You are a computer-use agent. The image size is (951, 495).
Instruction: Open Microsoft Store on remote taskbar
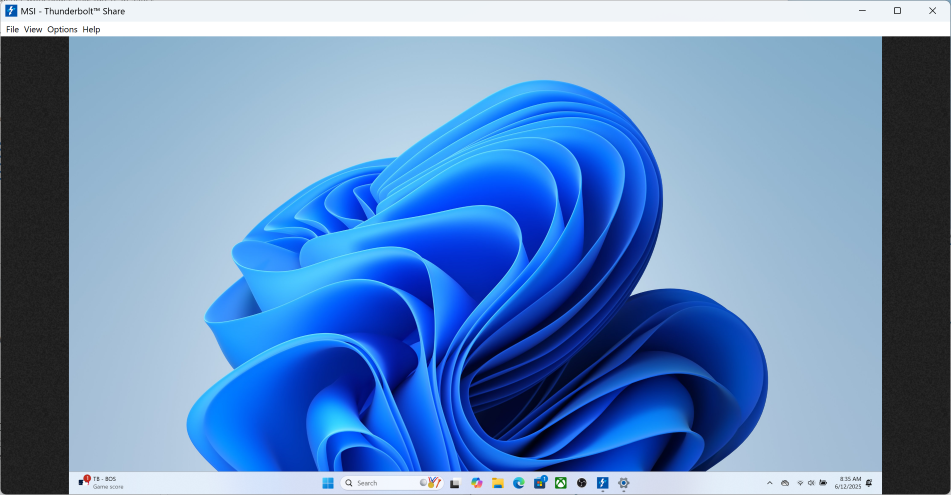[540, 483]
